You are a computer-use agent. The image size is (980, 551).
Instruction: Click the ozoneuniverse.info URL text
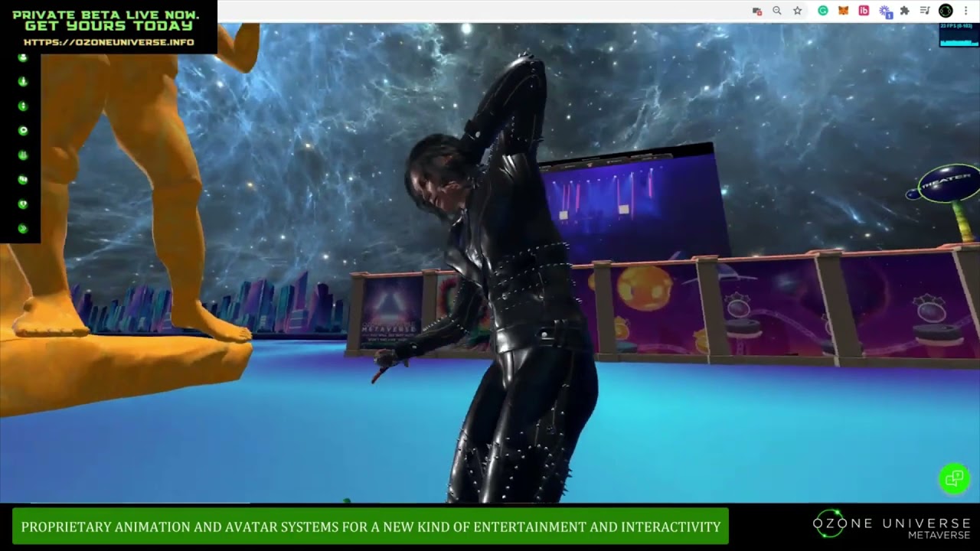click(x=109, y=42)
